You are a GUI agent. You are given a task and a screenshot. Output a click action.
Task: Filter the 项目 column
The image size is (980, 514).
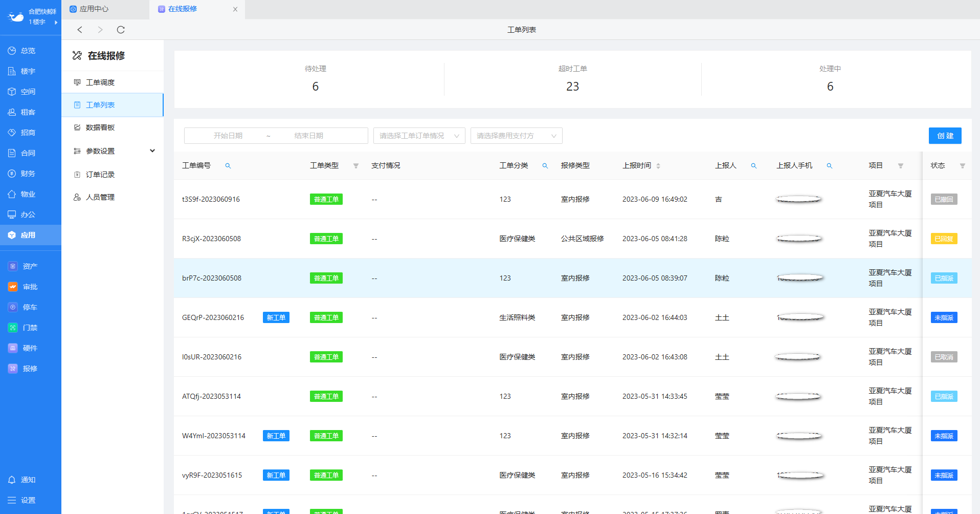pos(901,166)
